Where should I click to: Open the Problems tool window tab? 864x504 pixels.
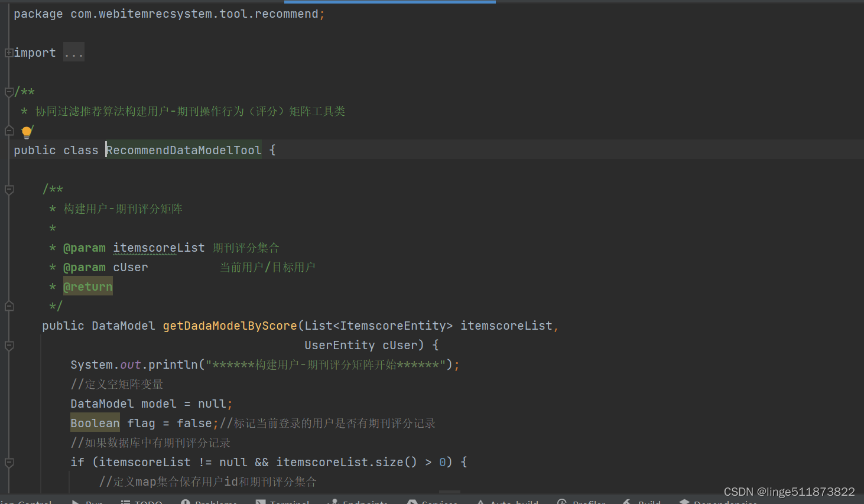(209, 501)
